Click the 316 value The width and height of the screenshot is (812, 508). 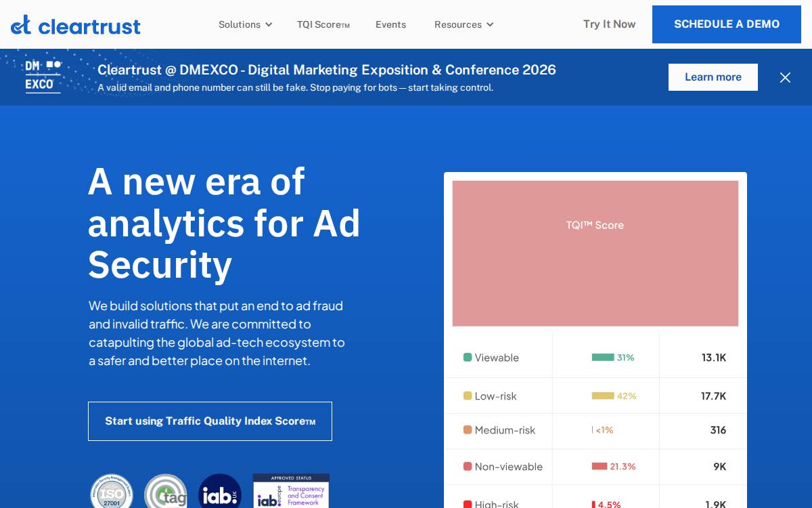point(719,430)
